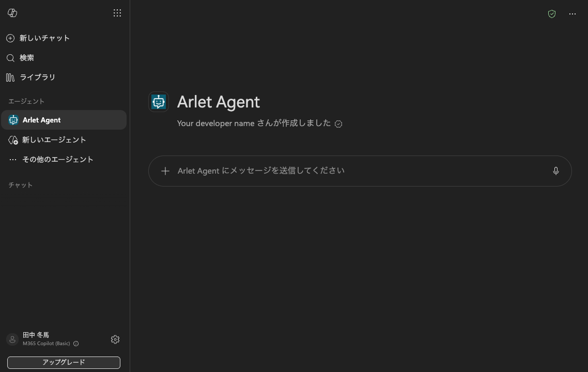Viewport: 588px width, 372px height.
Task: Open the app launcher grid icon
Action: [x=117, y=13]
